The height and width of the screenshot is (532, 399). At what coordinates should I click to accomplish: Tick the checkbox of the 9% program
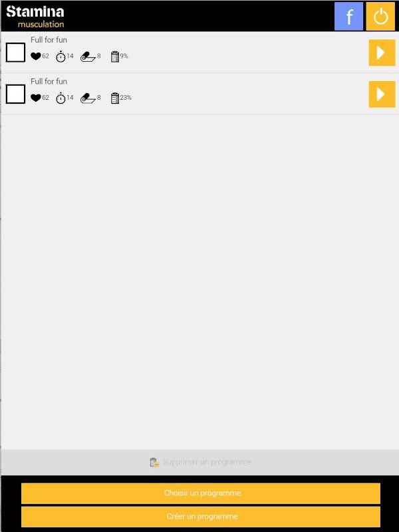pyautogui.click(x=15, y=53)
